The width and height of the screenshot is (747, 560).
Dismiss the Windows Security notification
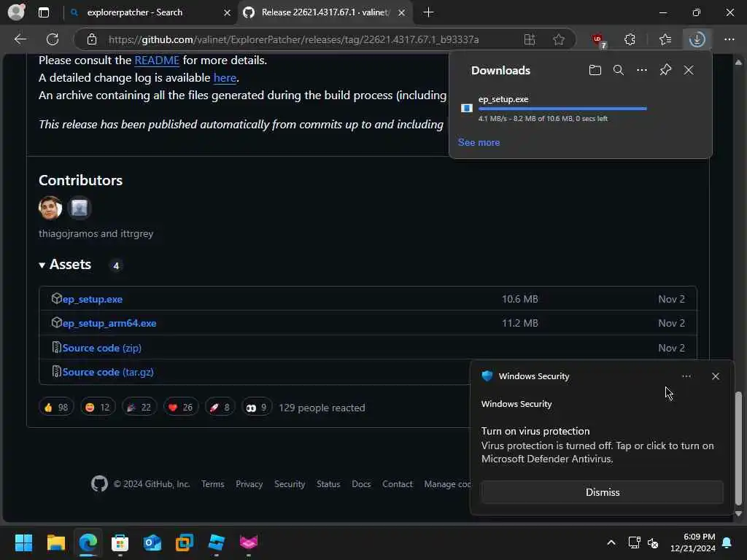[602, 492]
